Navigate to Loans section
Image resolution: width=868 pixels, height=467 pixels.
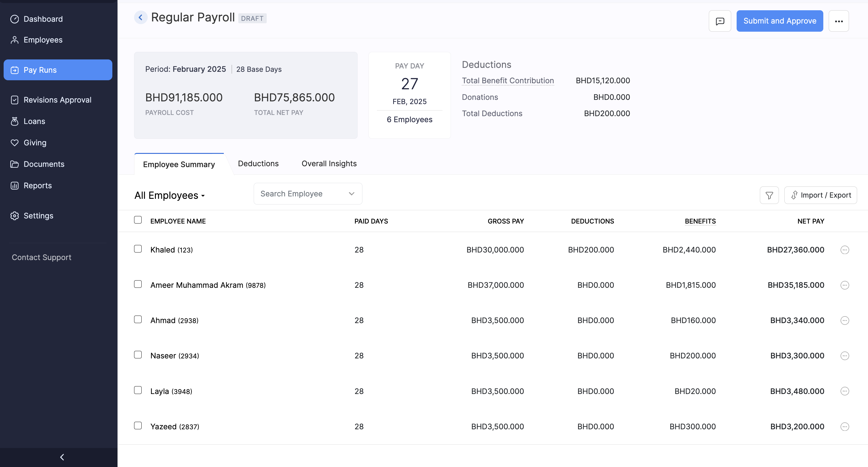pyautogui.click(x=34, y=121)
